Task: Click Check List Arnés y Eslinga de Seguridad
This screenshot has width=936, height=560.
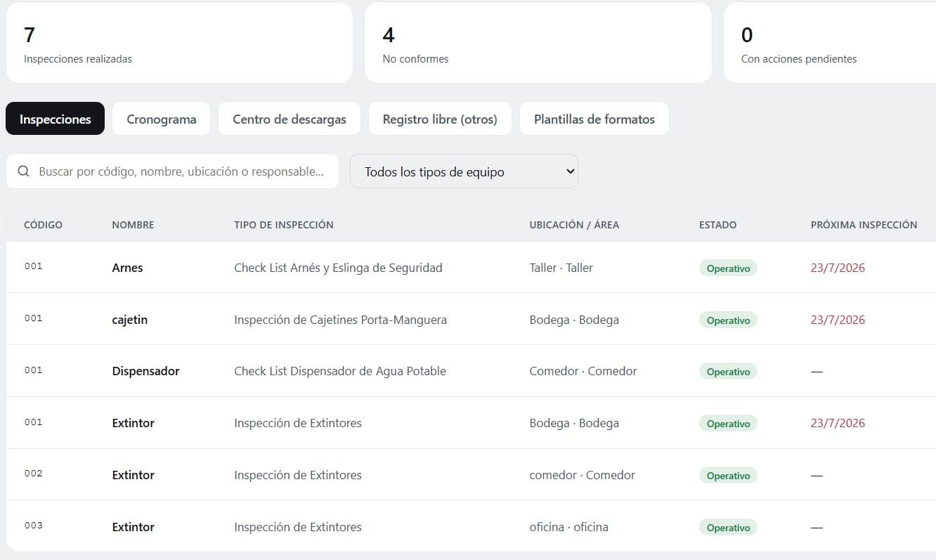Action: (338, 268)
